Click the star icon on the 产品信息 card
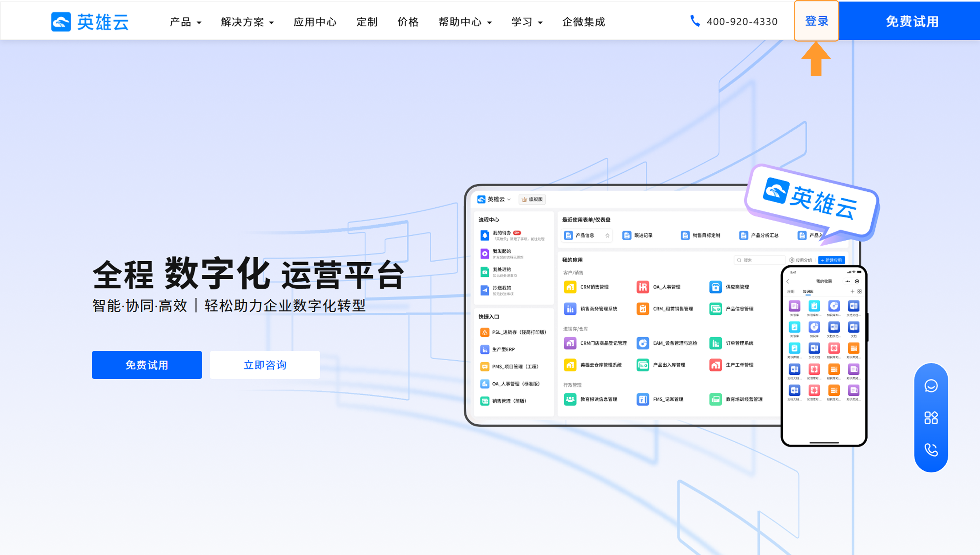 coord(607,236)
